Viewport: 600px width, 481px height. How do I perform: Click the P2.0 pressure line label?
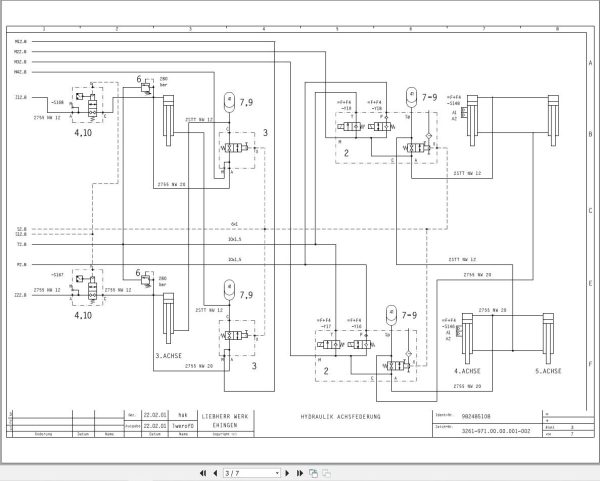[22, 264]
